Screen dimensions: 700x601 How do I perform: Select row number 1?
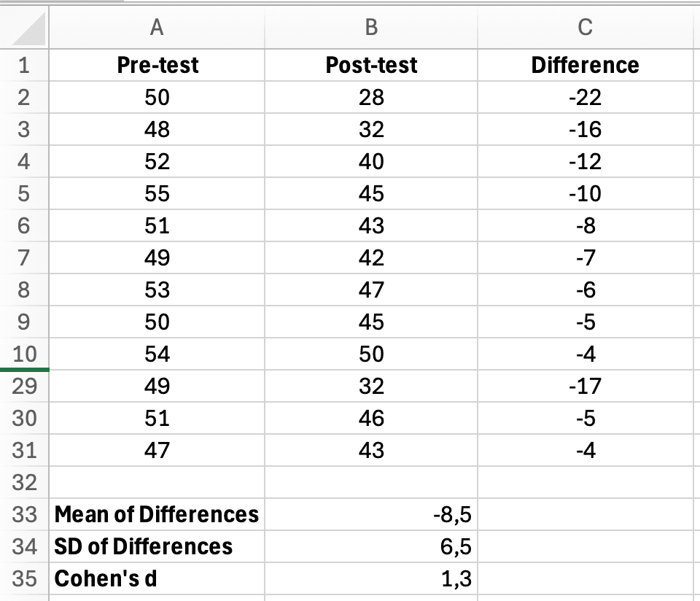(23, 65)
